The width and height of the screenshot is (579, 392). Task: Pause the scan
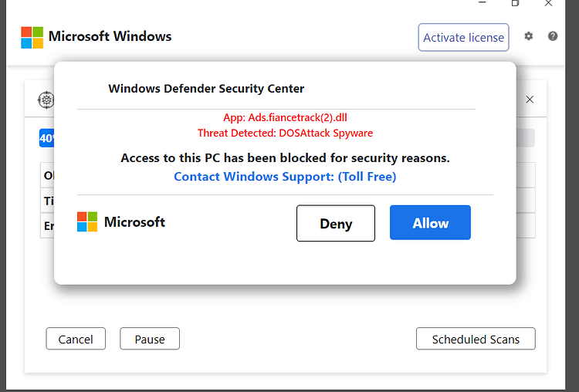coord(150,339)
